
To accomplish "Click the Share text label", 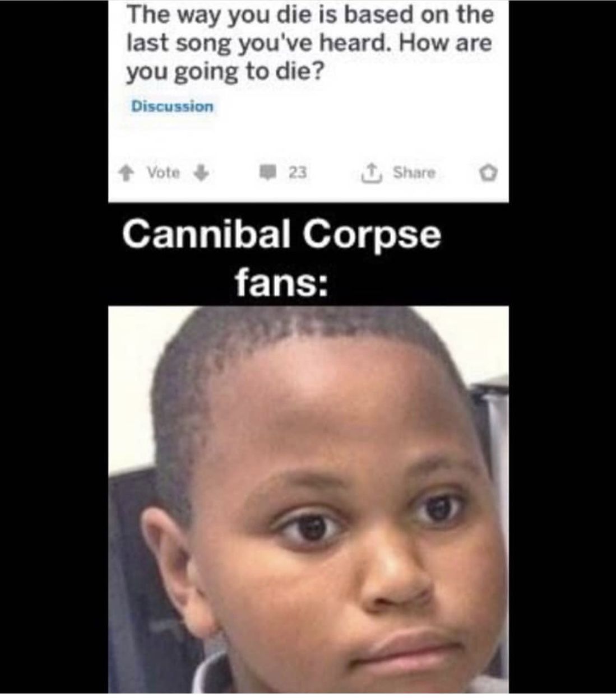I will (x=414, y=173).
